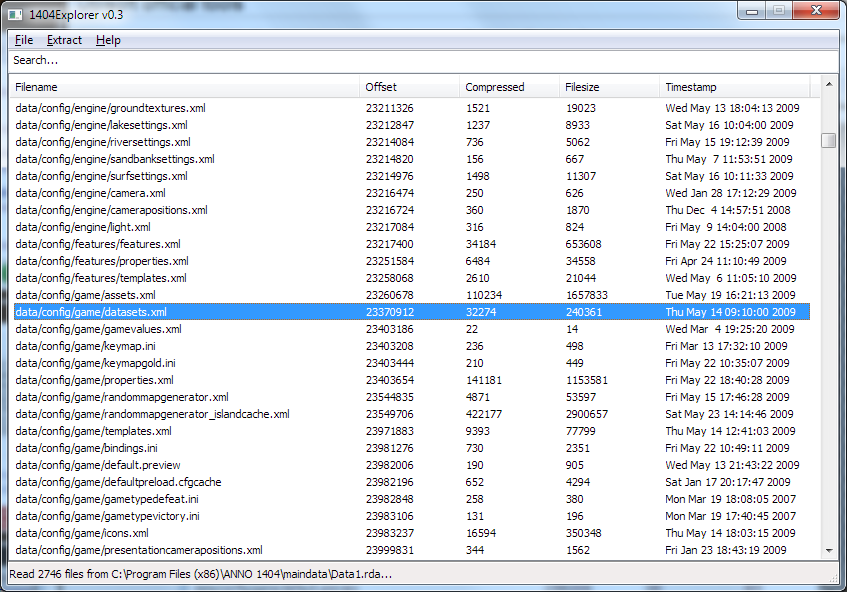Click the scrollbar up arrow
This screenshot has height=592, width=847.
click(829, 84)
